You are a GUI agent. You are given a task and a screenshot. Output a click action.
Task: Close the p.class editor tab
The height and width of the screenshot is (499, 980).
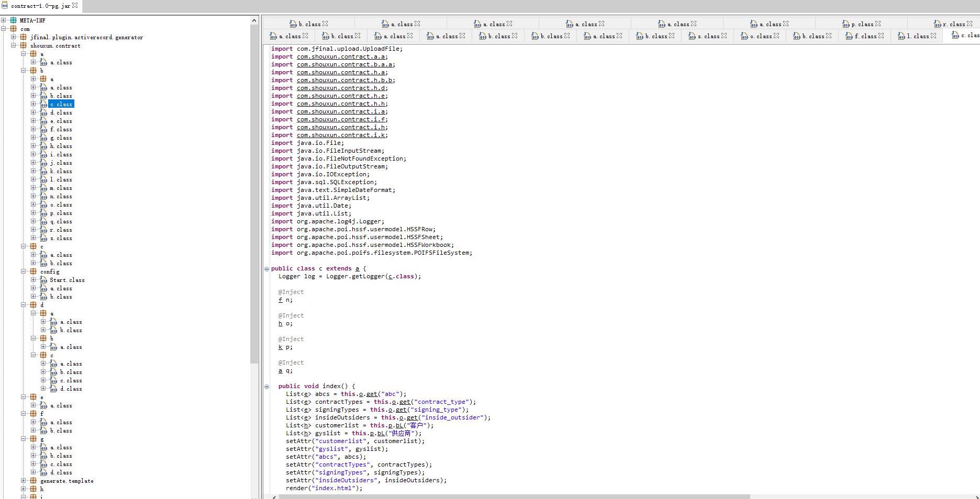(878, 24)
